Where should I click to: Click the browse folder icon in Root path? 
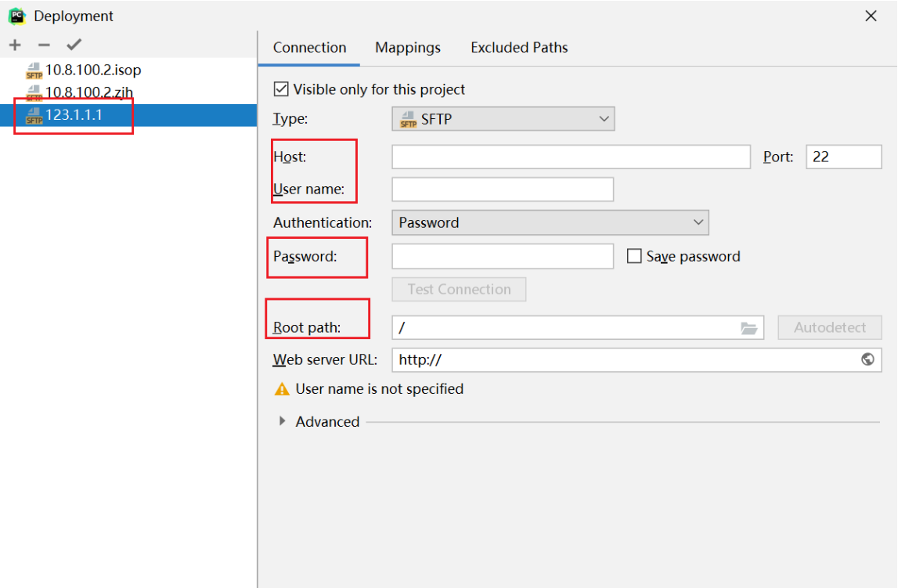coord(749,328)
